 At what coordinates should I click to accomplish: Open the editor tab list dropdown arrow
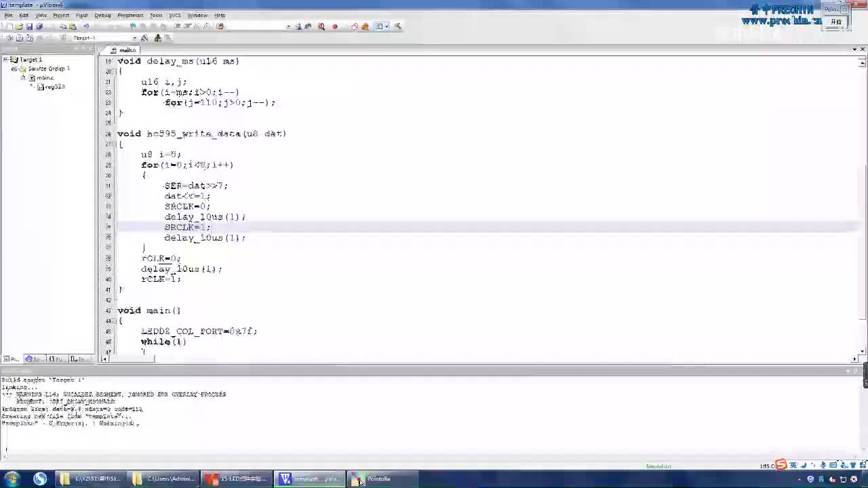(854, 49)
